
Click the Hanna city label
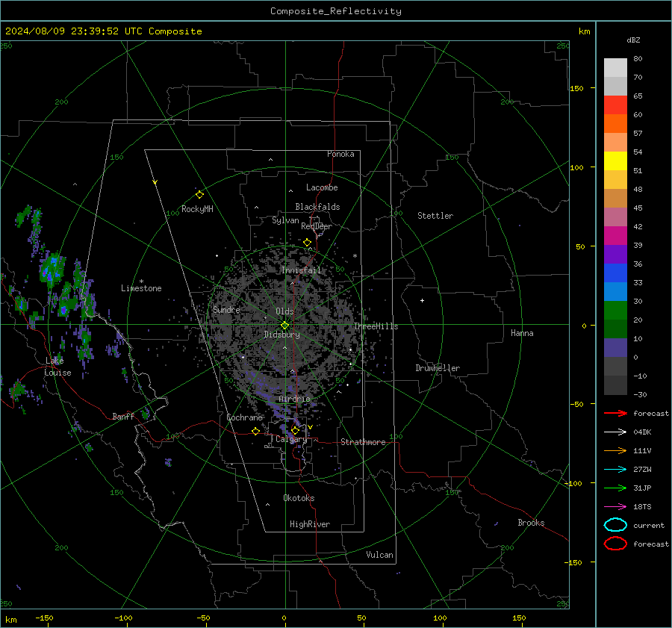point(522,333)
